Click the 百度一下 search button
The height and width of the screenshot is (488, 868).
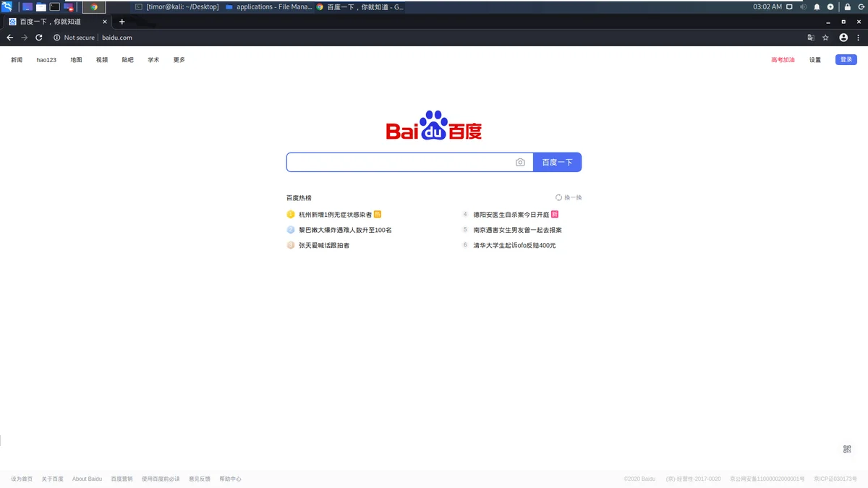(558, 163)
